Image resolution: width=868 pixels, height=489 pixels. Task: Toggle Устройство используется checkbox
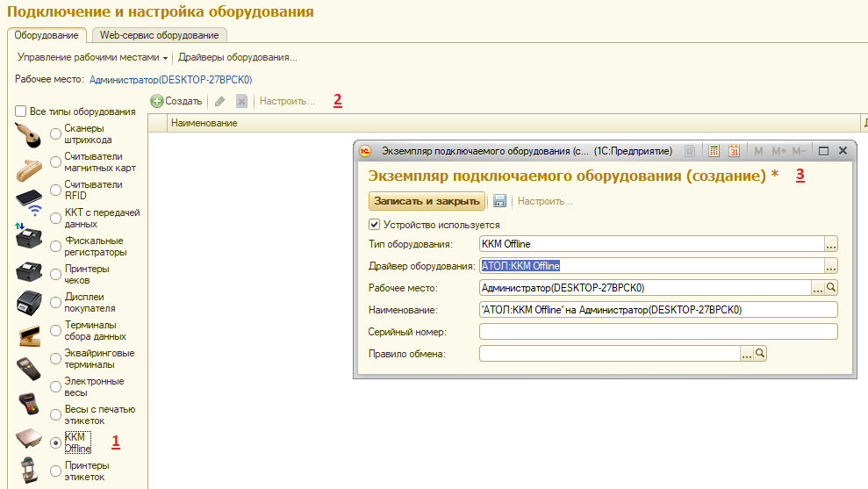(x=374, y=224)
